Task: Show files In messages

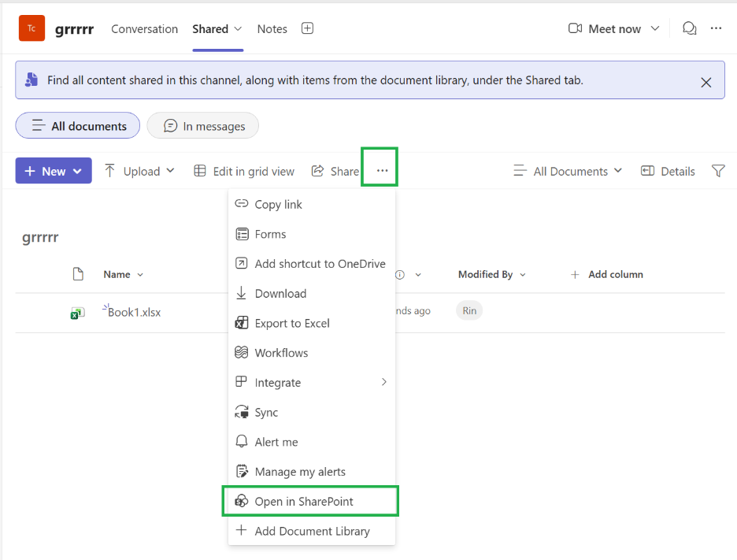Action: click(202, 125)
